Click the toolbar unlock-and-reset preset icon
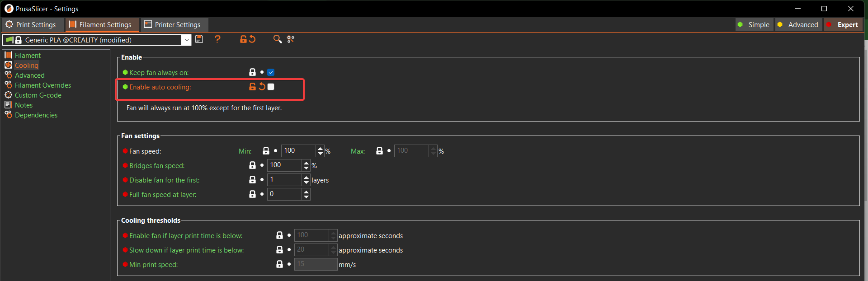868x281 pixels. coord(248,39)
